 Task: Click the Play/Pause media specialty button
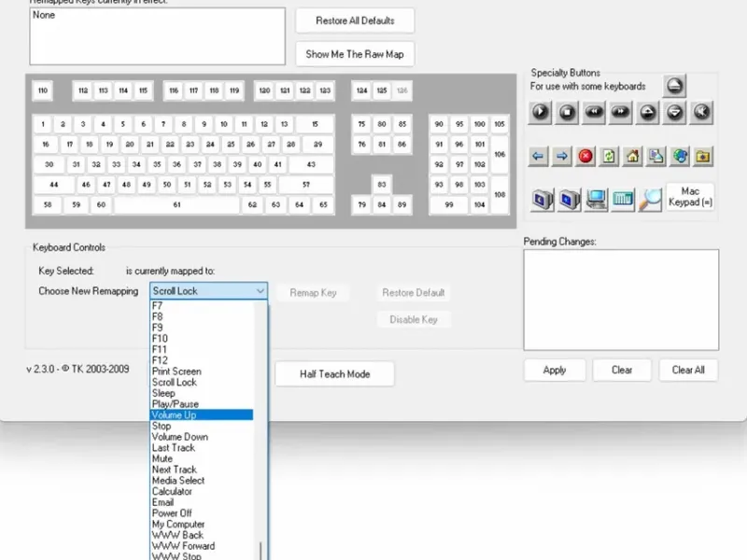[540, 112]
